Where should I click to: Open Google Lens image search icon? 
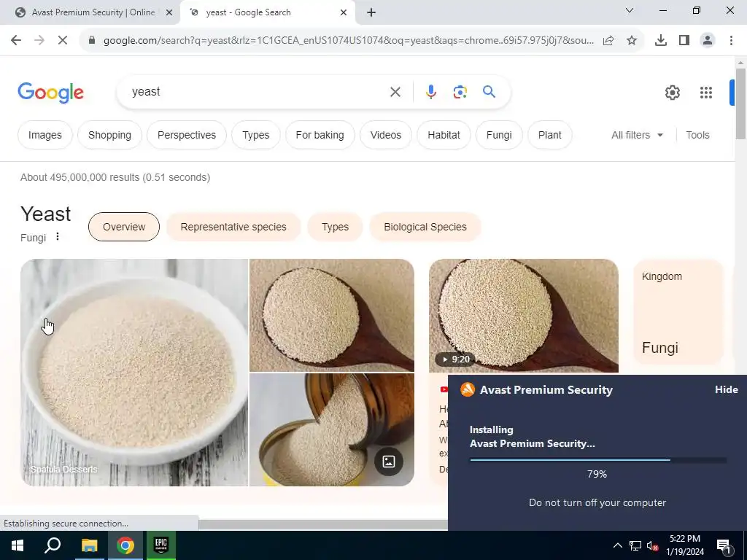(460, 92)
